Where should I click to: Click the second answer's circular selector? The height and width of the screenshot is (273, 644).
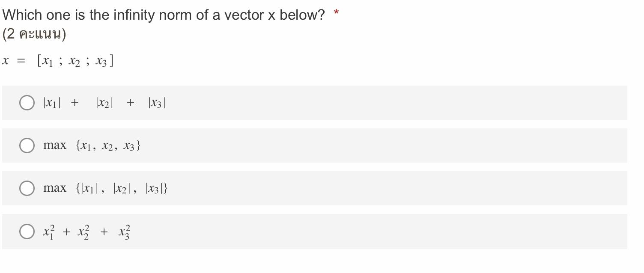pyautogui.click(x=27, y=145)
